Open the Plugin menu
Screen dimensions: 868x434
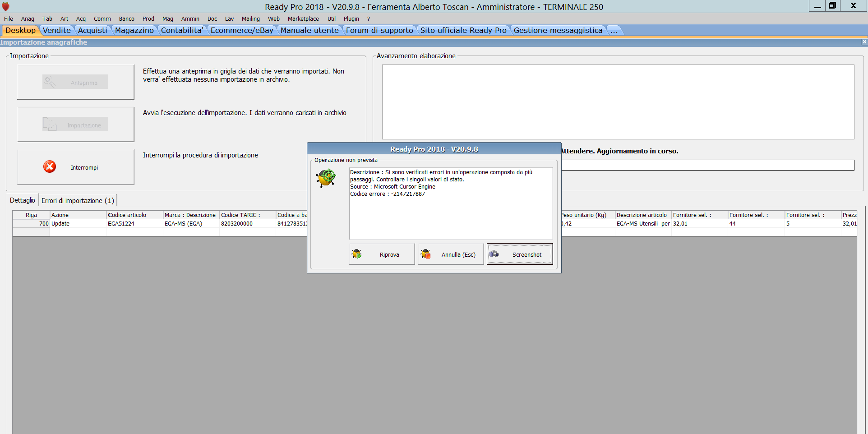click(x=351, y=19)
